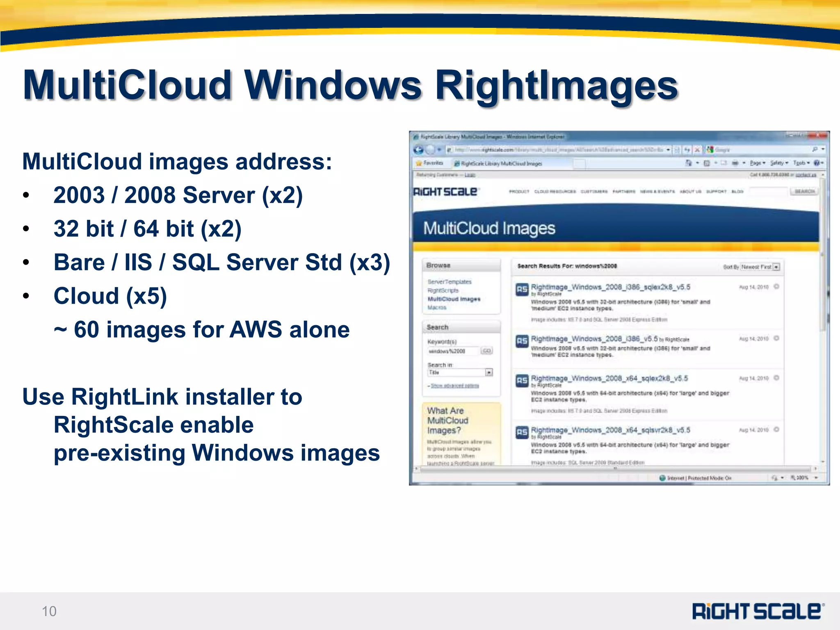Click the Print icon in command bar
The height and width of the screenshot is (630, 840).
735,163
